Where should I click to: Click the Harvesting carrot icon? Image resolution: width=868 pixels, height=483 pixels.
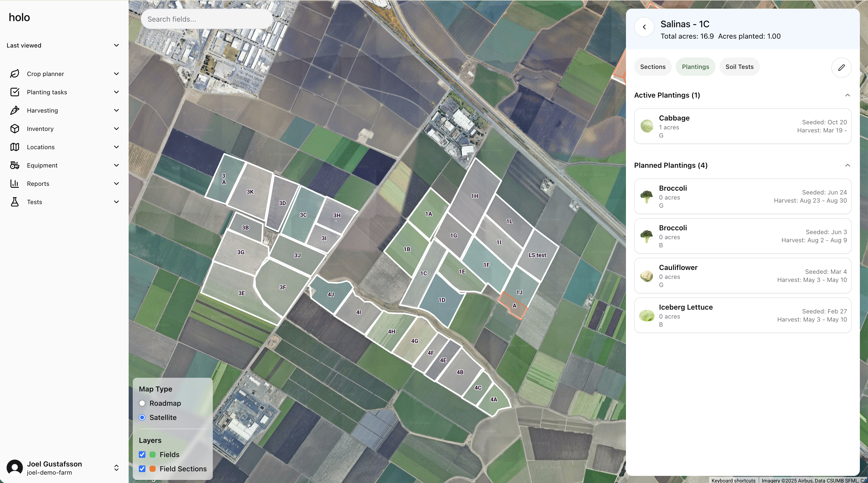pyautogui.click(x=14, y=111)
